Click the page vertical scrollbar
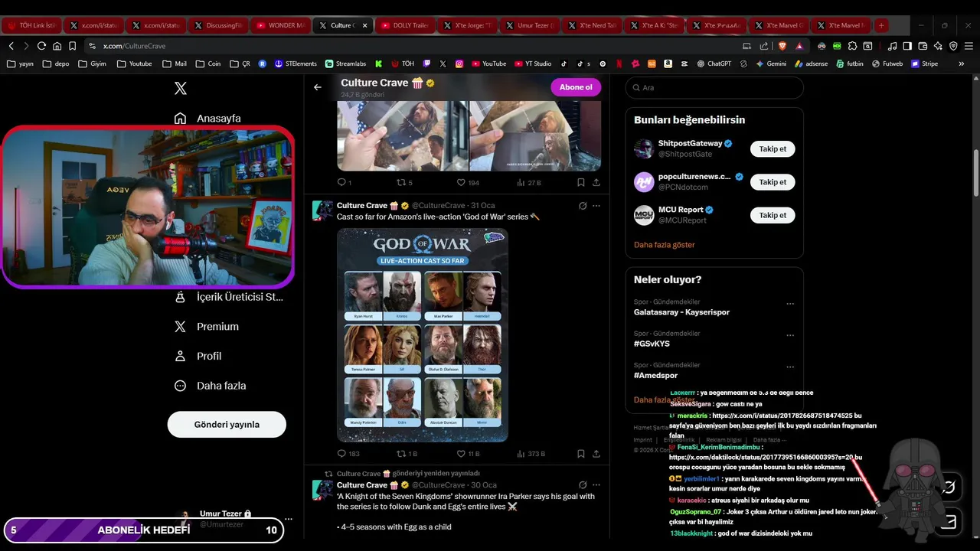Screen dimensions: 980x551 (976, 172)
